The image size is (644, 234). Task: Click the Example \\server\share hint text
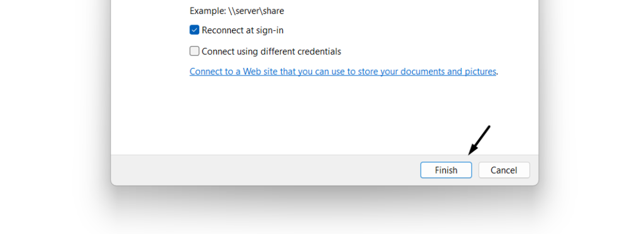click(x=236, y=11)
